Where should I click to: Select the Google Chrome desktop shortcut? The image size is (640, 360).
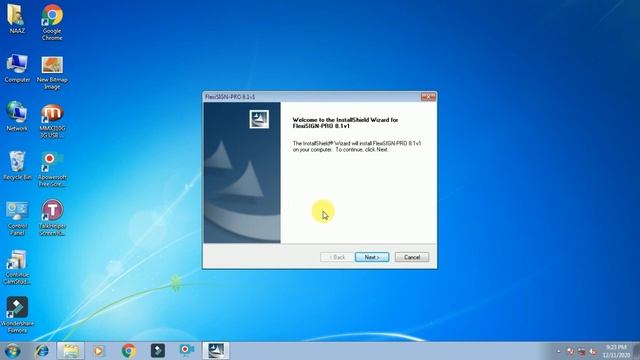click(x=52, y=22)
